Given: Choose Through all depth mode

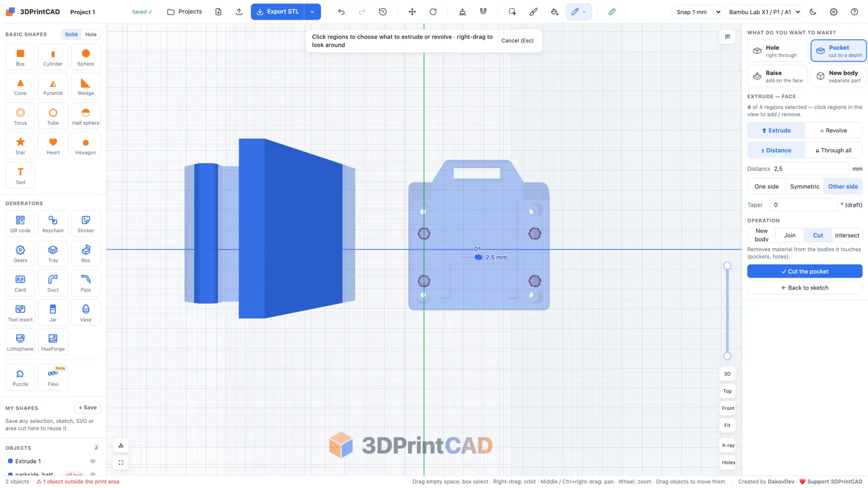Looking at the screenshot, I should tap(833, 150).
